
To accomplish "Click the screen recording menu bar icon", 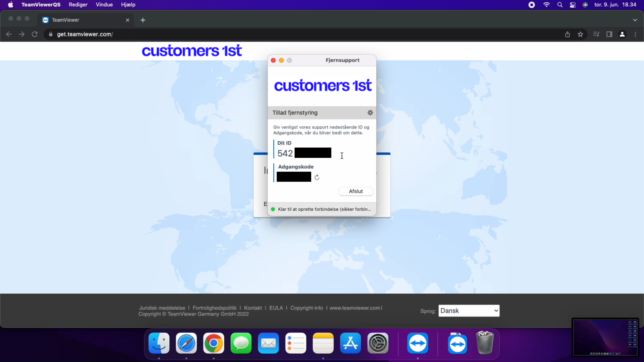I will 532,5.
